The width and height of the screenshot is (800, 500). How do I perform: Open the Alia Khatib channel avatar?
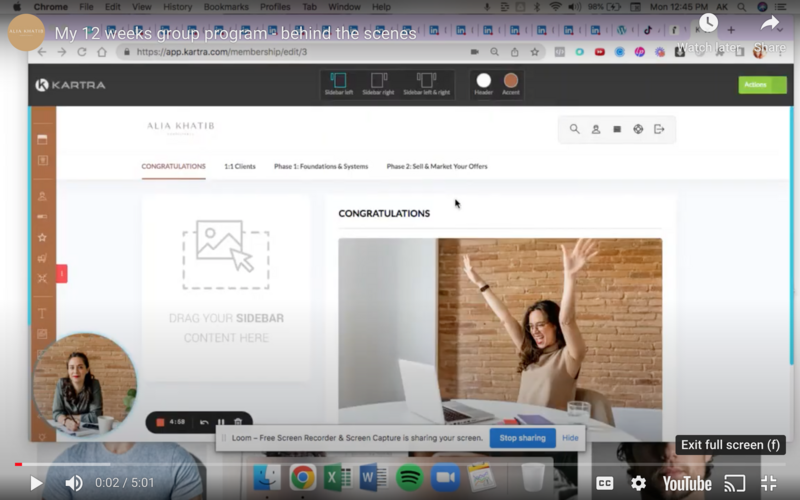coord(26,32)
